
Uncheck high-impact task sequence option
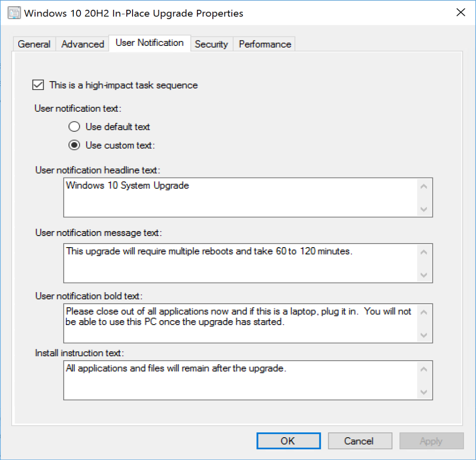coord(38,85)
